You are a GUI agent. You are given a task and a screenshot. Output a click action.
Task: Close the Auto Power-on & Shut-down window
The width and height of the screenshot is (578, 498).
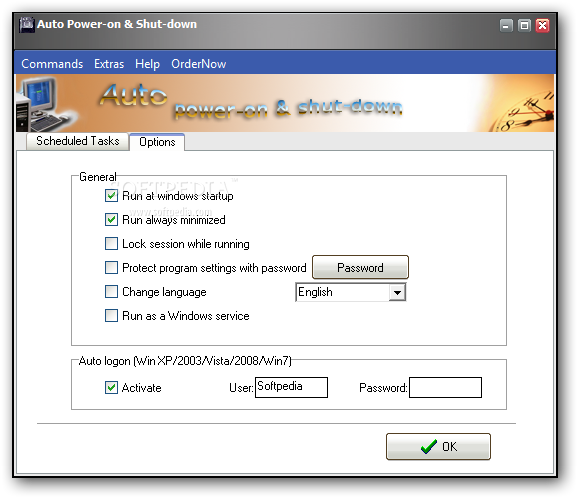click(x=543, y=26)
